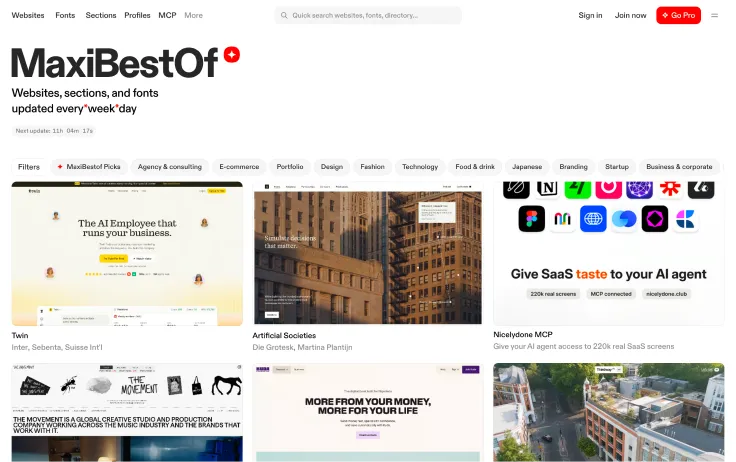Click the colorful arches app icon

point(562,219)
